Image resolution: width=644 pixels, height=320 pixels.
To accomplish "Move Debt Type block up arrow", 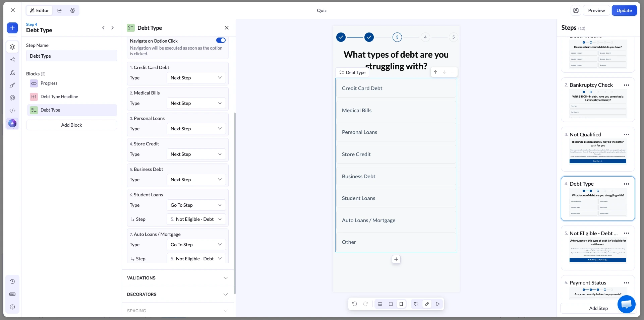I will click(x=435, y=72).
